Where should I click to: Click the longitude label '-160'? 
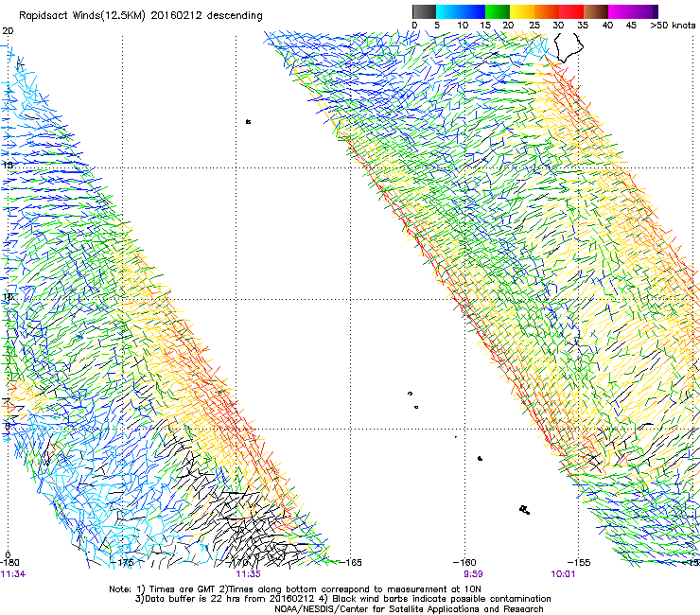(464, 563)
